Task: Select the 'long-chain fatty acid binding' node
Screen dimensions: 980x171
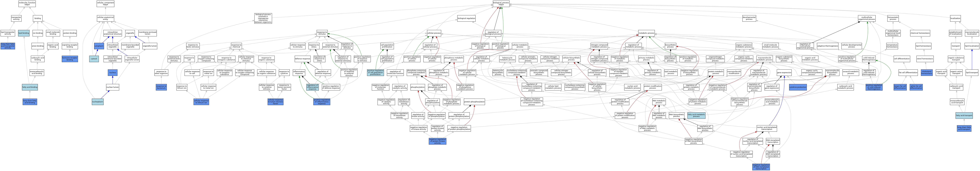Action: (x=30, y=102)
